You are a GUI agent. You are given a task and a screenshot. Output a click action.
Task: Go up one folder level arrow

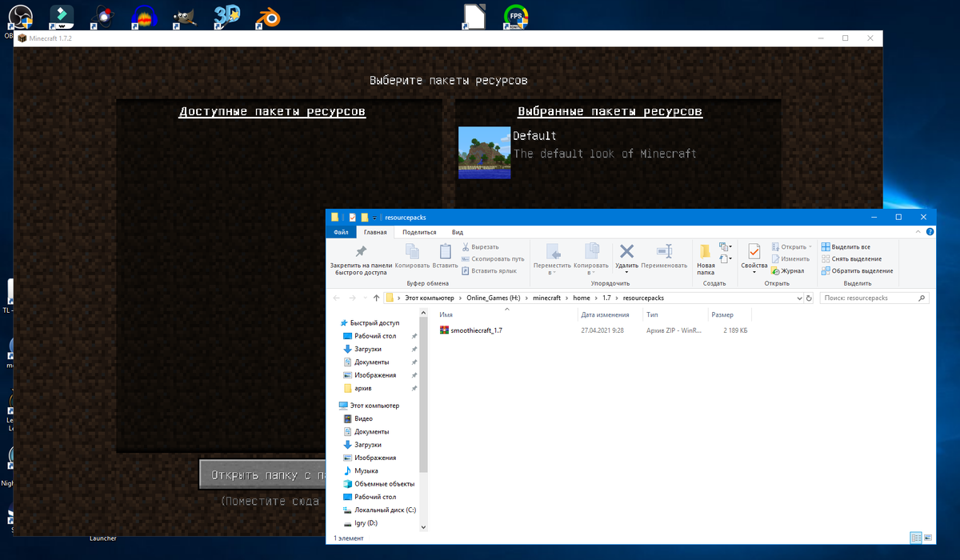tap(376, 298)
